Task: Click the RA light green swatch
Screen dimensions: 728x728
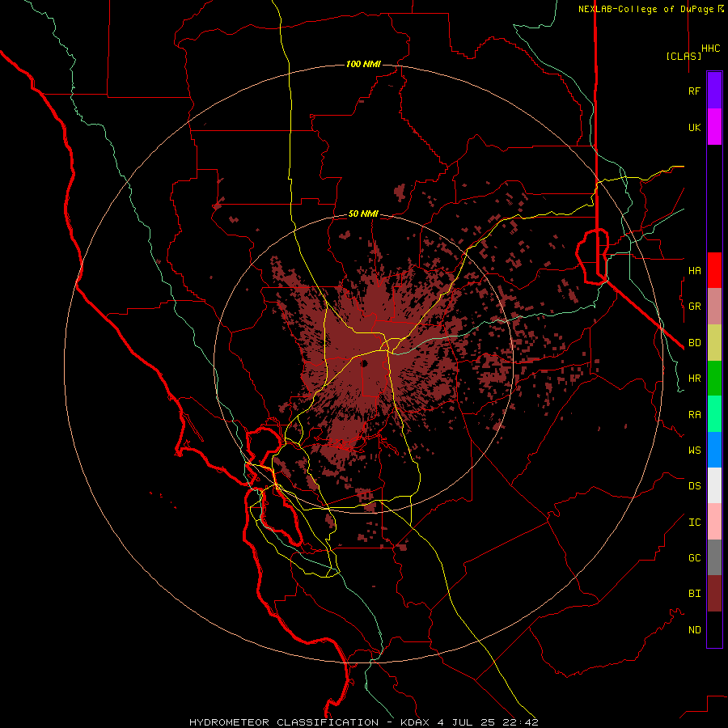Action: (714, 414)
